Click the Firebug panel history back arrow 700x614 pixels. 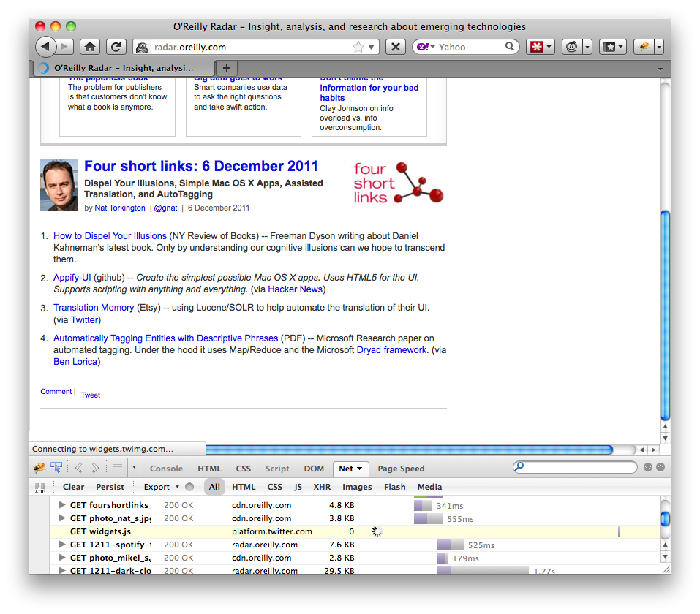coord(79,468)
